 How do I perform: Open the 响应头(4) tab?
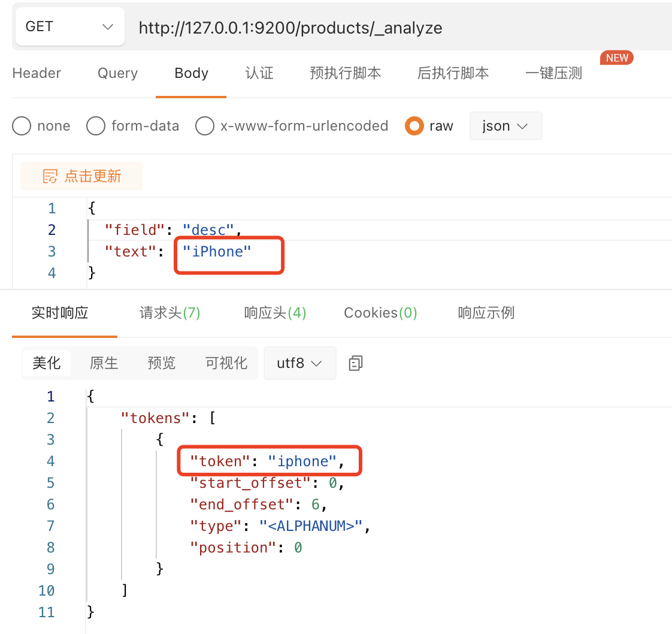coord(275,312)
